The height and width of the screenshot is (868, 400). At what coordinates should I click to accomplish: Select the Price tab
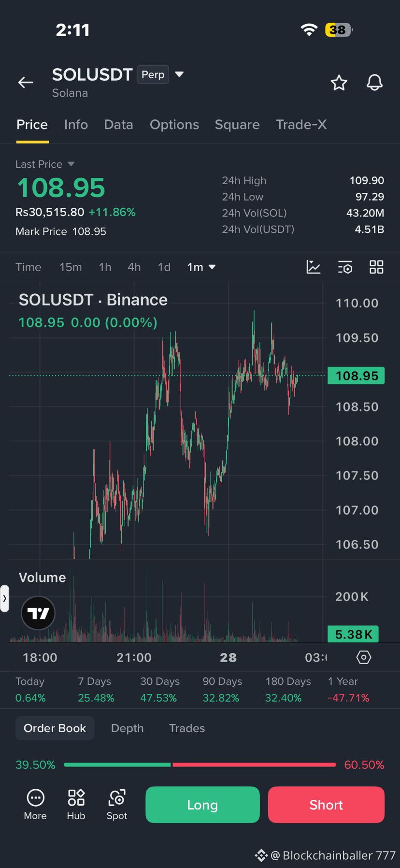(x=32, y=125)
